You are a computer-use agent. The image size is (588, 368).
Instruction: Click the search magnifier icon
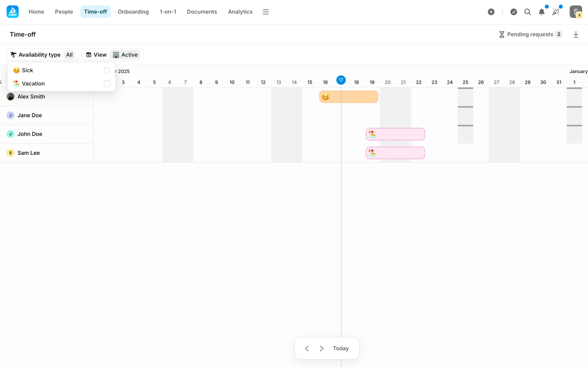(527, 12)
